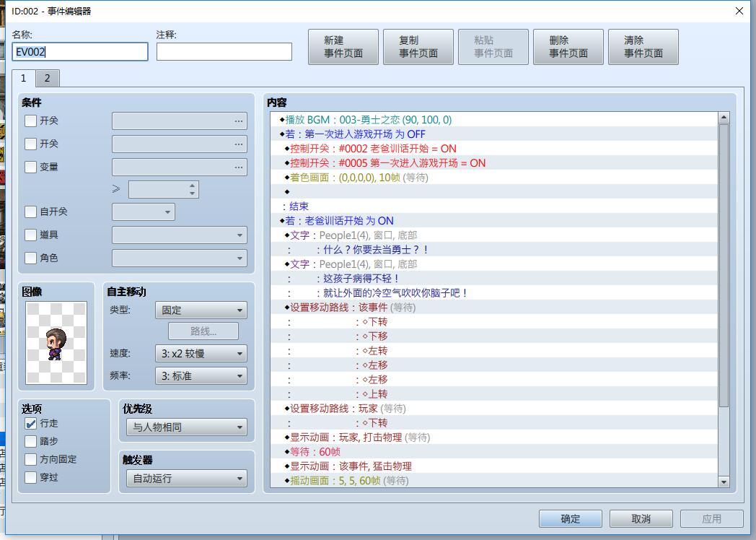
Task: Enable the first 开关 condition checkbox
Action: (30, 121)
